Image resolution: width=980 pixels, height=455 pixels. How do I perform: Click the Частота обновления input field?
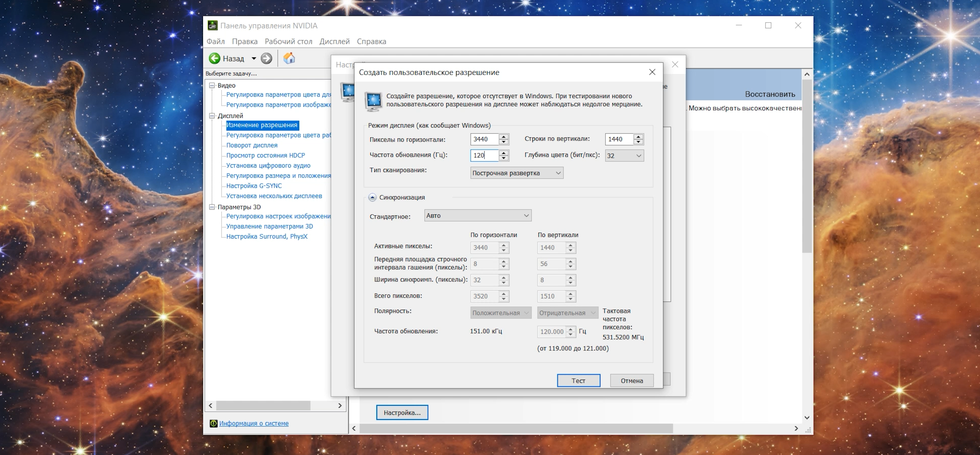pyautogui.click(x=484, y=156)
